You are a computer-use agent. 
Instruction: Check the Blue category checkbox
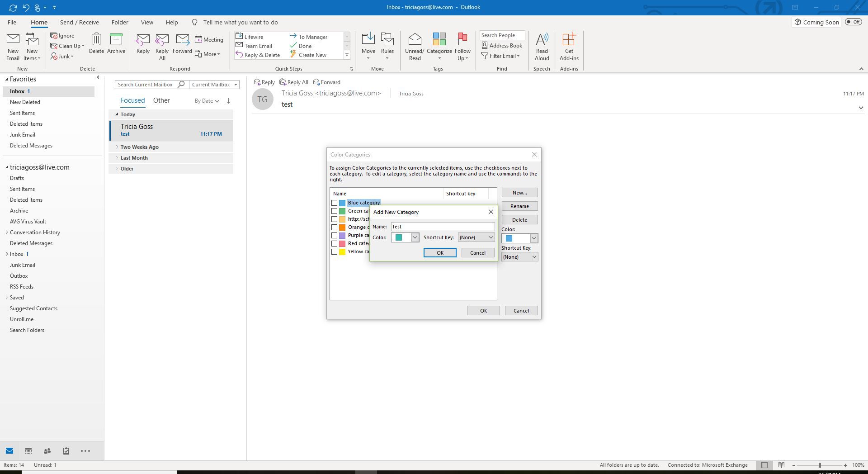(335, 203)
